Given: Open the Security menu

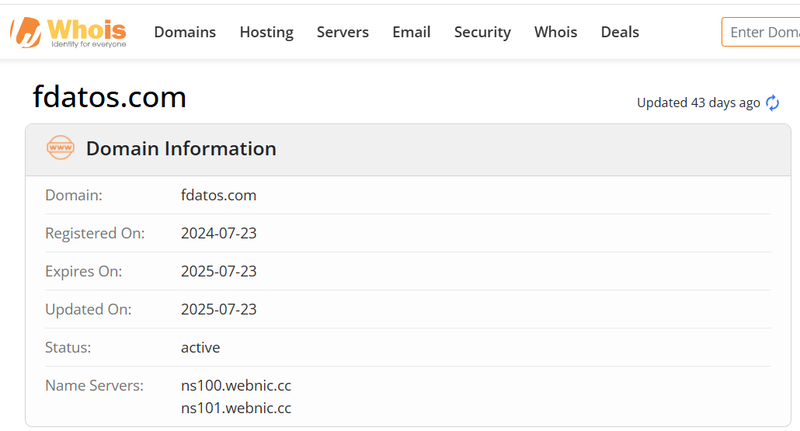Looking at the screenshot, I should (482, 32).
